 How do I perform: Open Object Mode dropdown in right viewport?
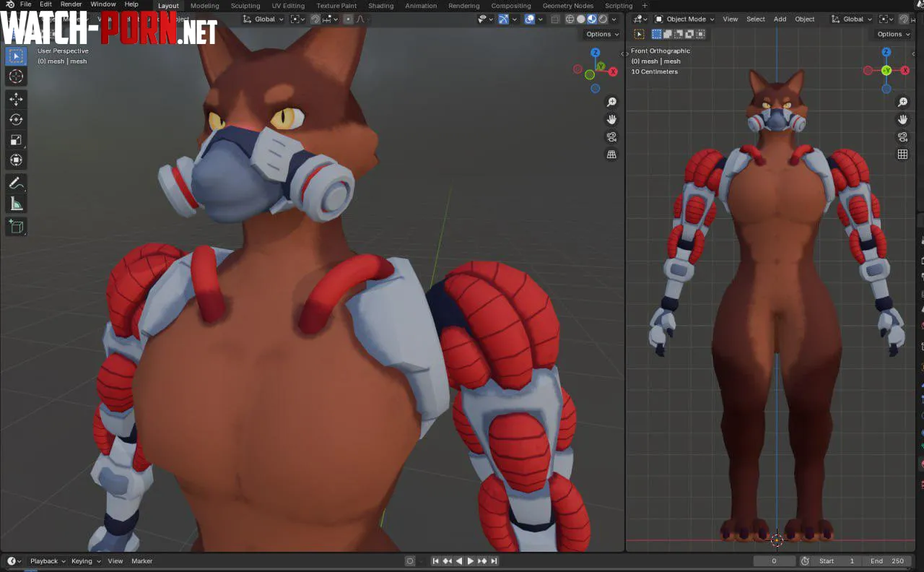click(685, 19)
